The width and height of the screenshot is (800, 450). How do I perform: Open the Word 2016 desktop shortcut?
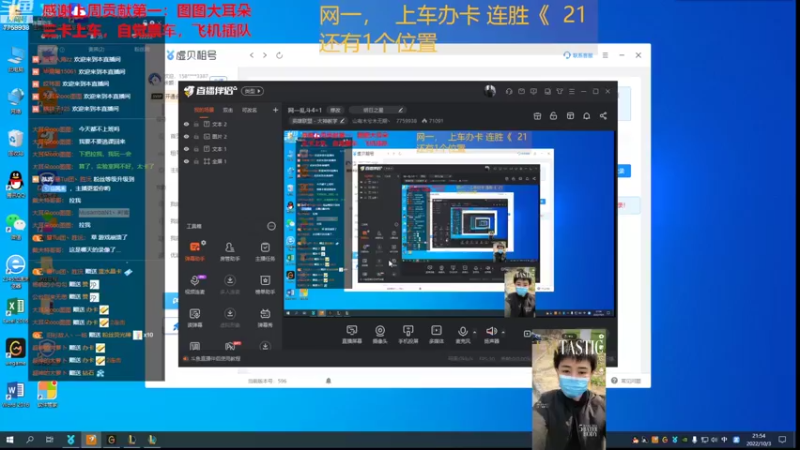(15, 394)
